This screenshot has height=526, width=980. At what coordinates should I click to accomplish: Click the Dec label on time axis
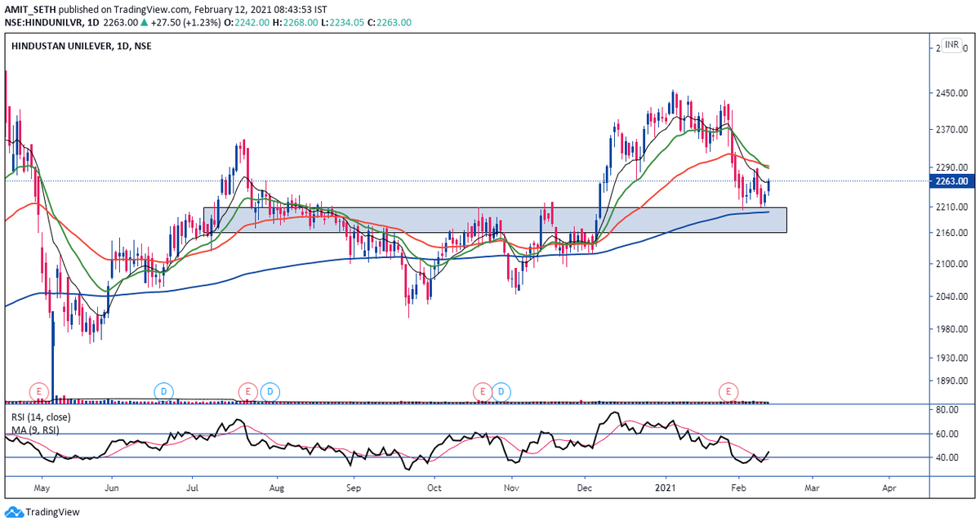(x=586, y=487)
